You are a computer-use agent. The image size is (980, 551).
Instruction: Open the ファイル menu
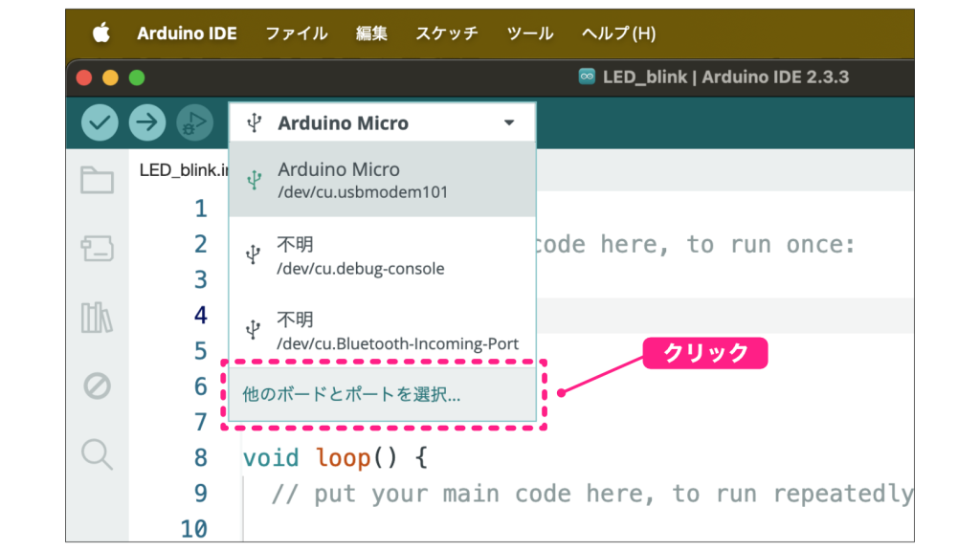coord(297,33)
